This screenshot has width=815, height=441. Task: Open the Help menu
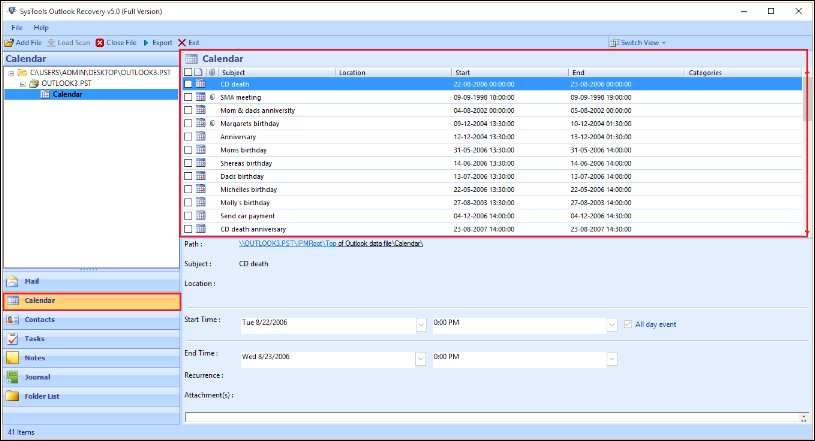[41, 28]
